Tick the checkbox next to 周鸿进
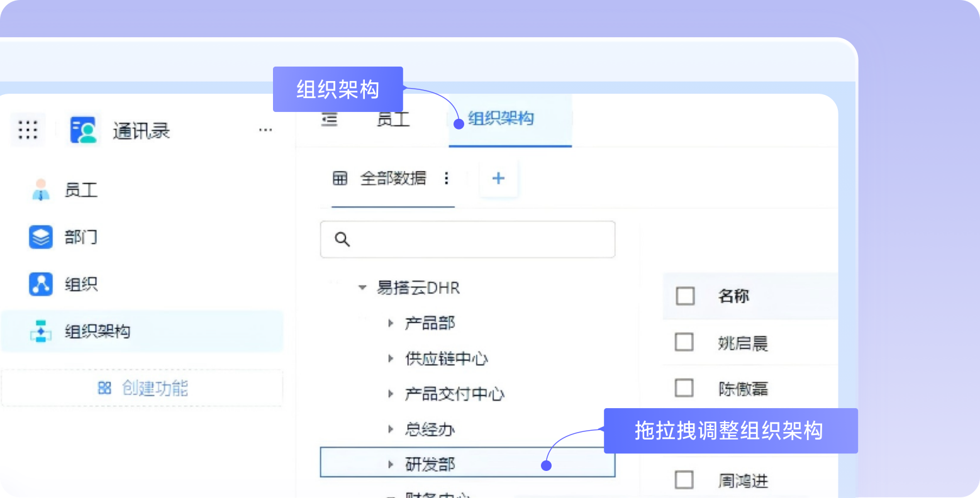 684,480
